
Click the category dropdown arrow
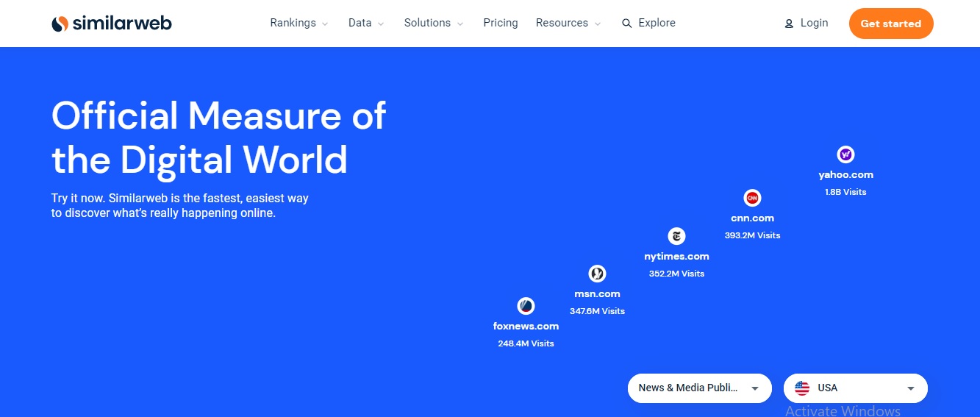[755, 389]
